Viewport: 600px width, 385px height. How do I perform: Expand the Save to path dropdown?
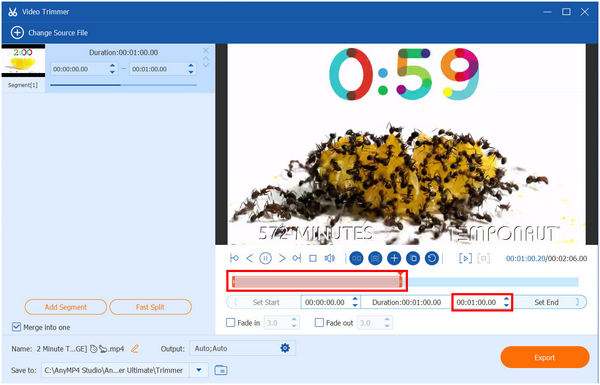coord(199,370)
